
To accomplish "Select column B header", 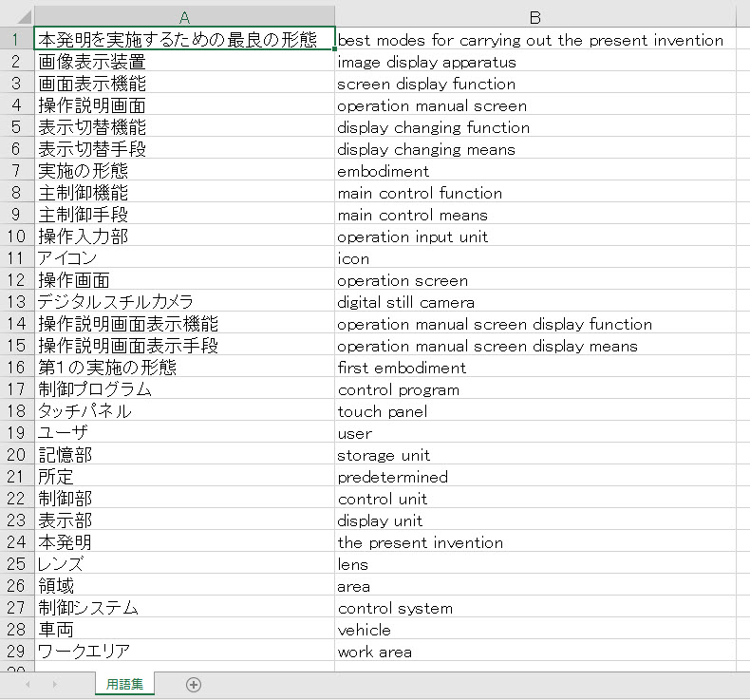I will pyautogui.click(x=534, y=17).
